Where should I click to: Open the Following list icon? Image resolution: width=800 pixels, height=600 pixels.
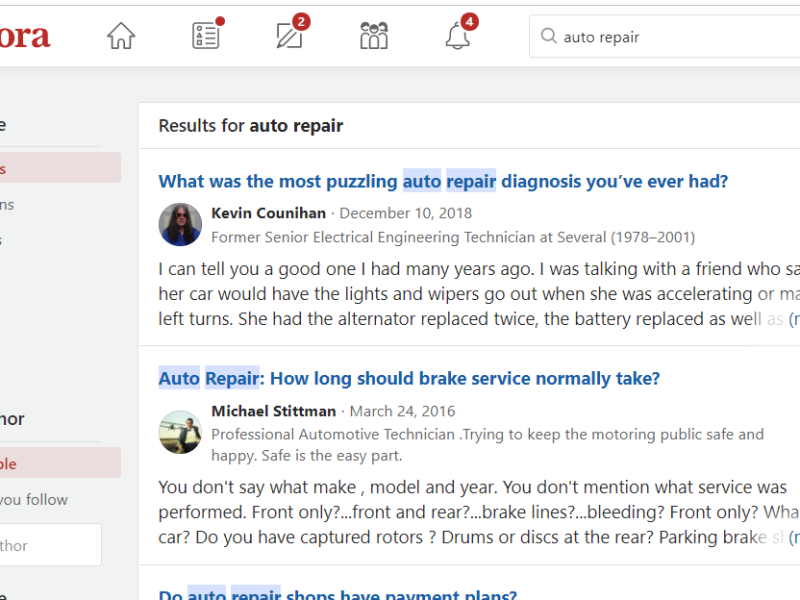coord(205,36)
